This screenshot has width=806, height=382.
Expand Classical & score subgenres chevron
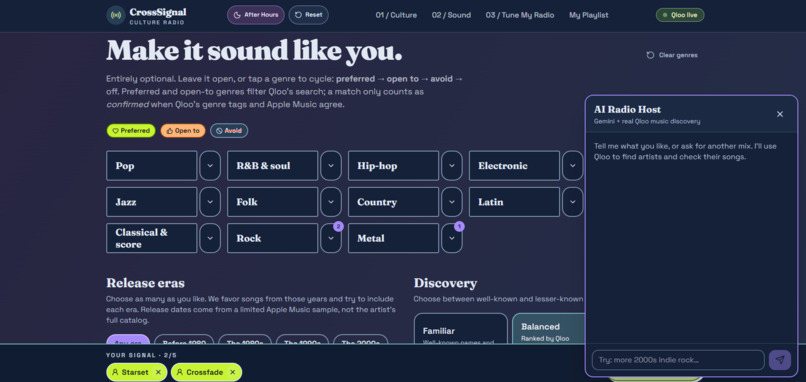210,238
